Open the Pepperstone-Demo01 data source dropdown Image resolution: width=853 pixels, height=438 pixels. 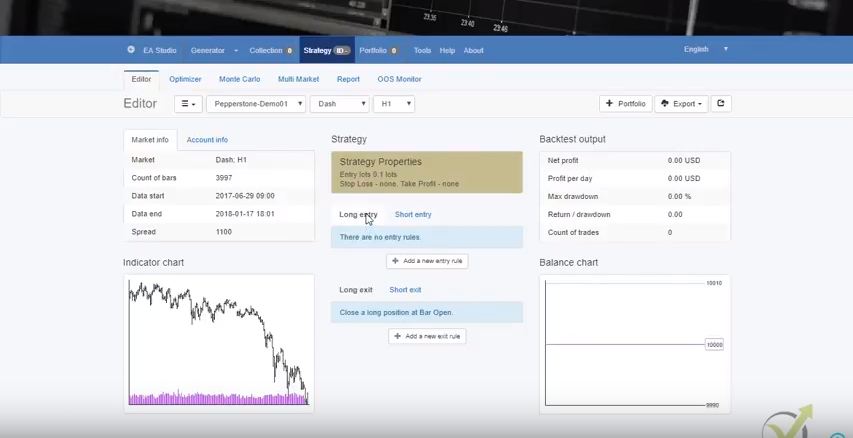(255, 104)
